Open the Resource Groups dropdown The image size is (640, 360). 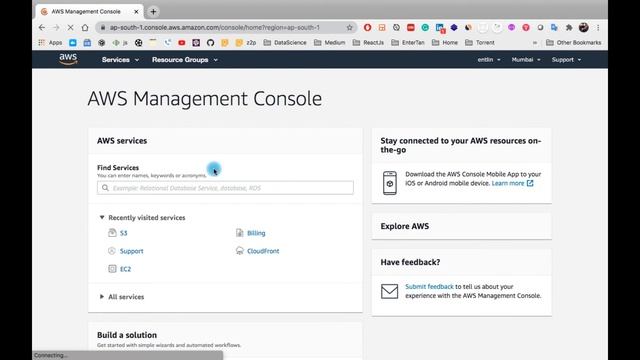click(185, 60)
